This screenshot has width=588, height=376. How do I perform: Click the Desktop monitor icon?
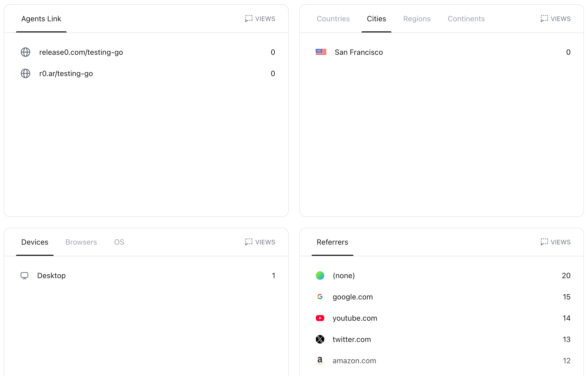24,275
